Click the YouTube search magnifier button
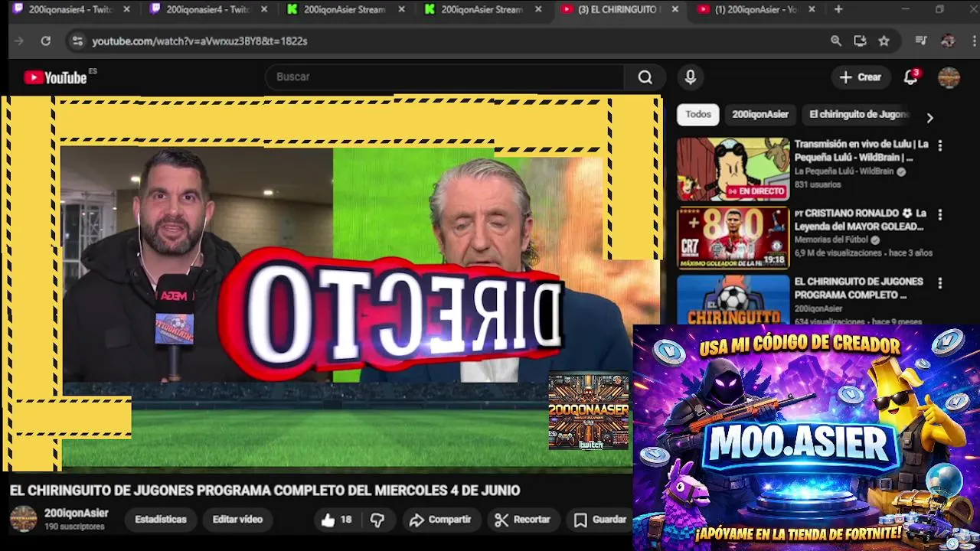This screenshot has width=980, height=551. click(645, 77)
